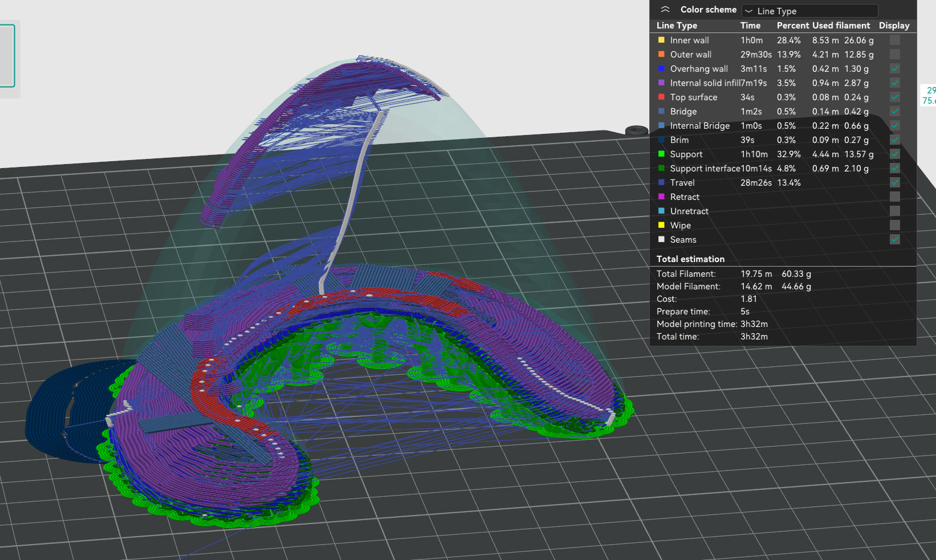
Task: Hide Support lines from view
Action: [895, 154]
